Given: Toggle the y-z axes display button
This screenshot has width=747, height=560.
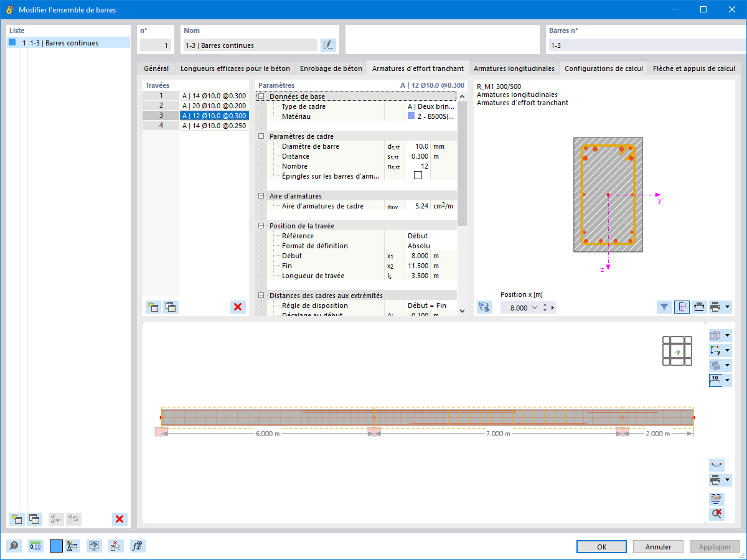Looking at the screenshot, I should (682, 307).
